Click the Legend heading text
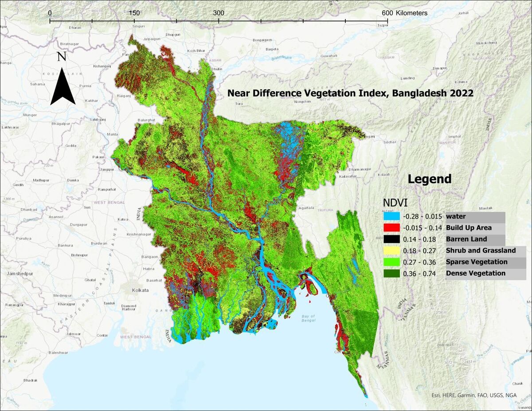532x411 pixels. pyautogui.click(x=429, y=179)
